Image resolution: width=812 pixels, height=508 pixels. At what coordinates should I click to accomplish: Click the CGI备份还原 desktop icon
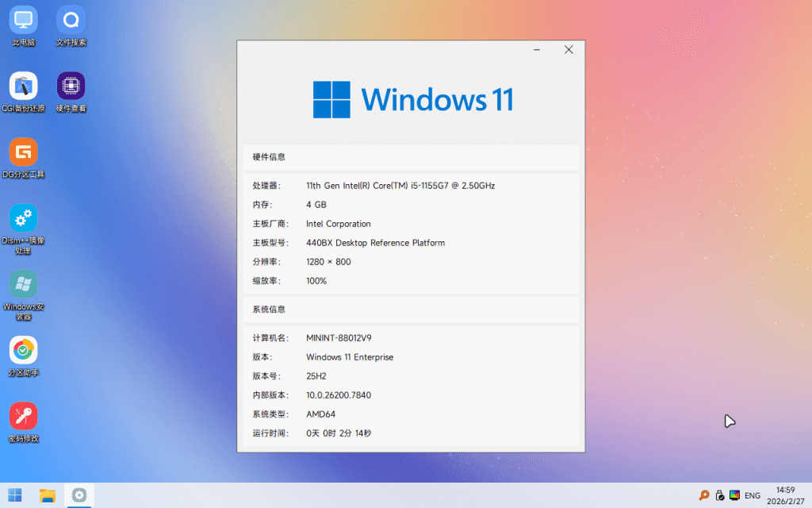pyautogui.click(x=23, y=92)
